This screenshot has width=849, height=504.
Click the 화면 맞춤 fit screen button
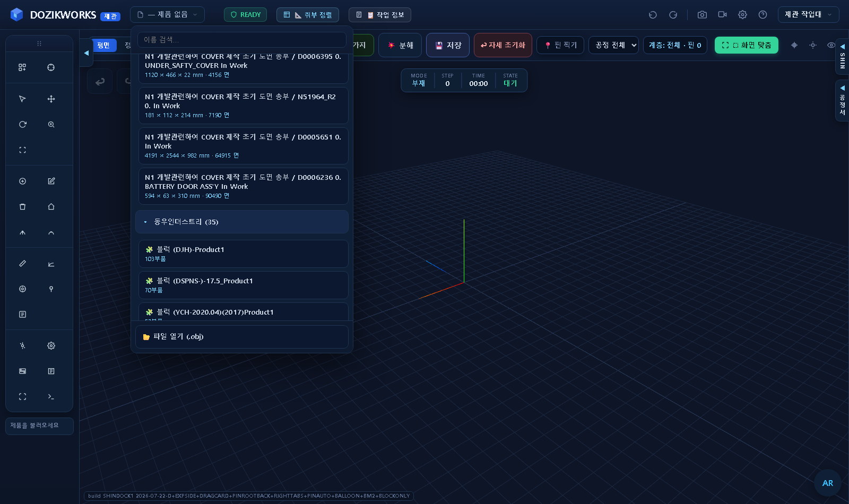[x=747, y=45]
